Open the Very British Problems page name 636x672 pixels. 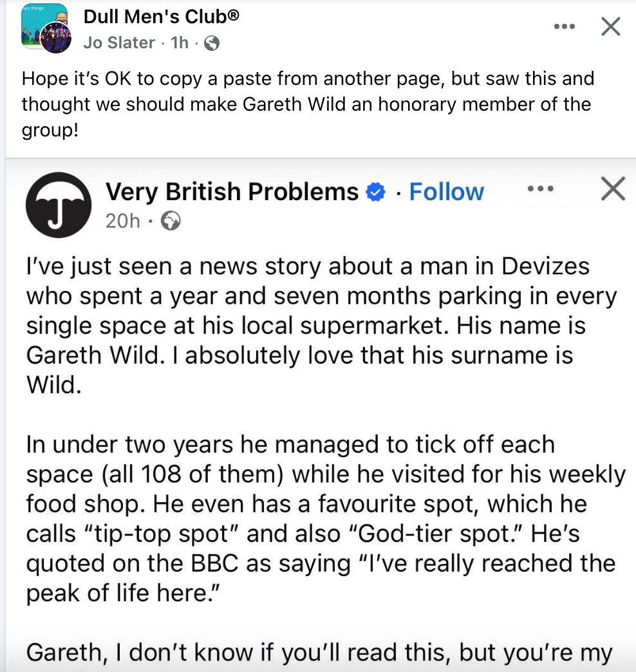[232, 192]
